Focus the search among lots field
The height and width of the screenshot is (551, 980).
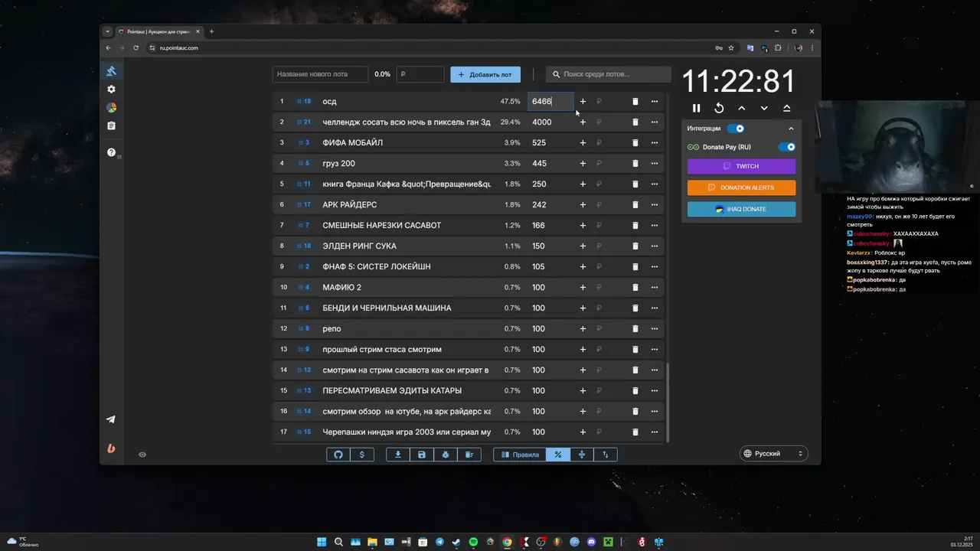click(x=609, y=74)
